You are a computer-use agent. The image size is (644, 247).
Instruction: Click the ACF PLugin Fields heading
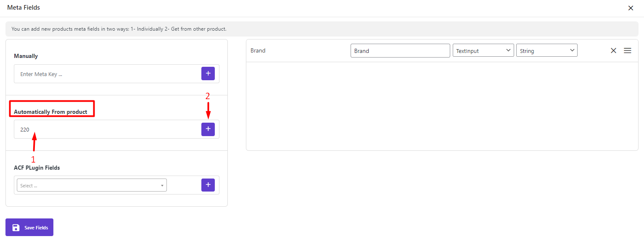click(x=37, y=168)
